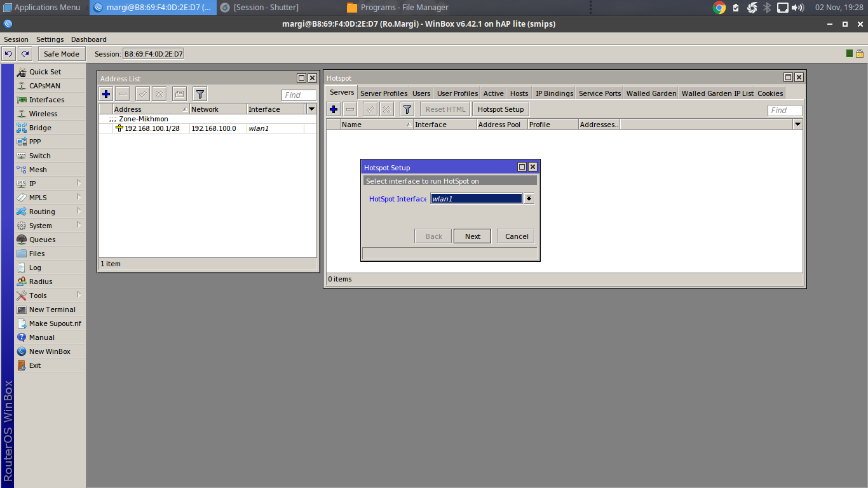Expand MPLS submenu

coord(79,197)
